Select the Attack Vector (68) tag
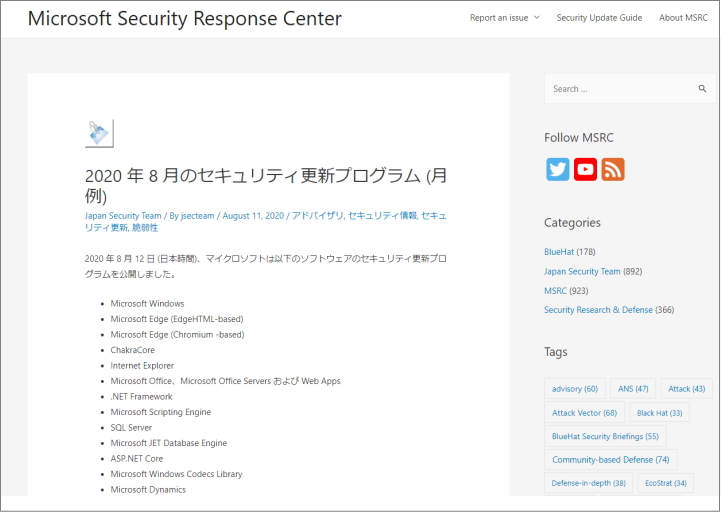The image size is (721, 512). tap(585, 412)
